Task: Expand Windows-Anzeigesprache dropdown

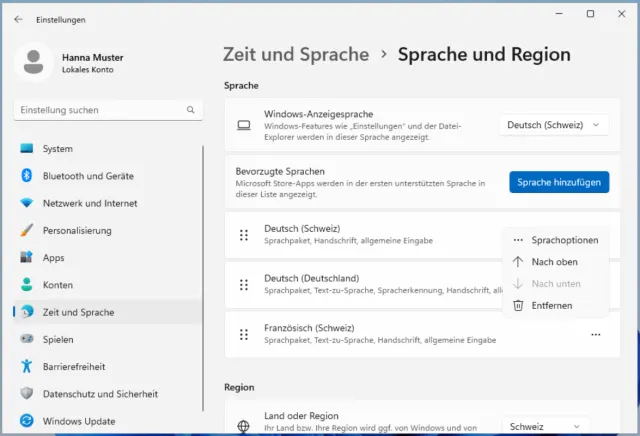Action: pos(554,125)
